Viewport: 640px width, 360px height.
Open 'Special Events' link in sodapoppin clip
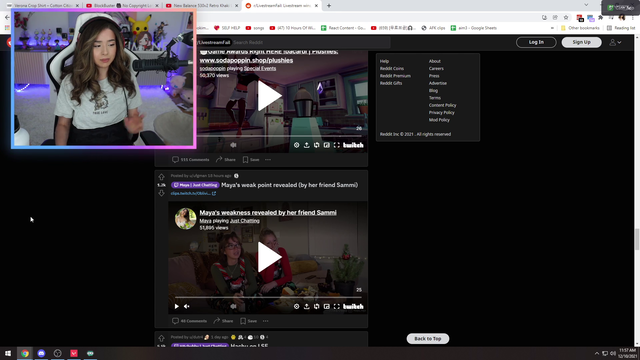tap(260, 68)
